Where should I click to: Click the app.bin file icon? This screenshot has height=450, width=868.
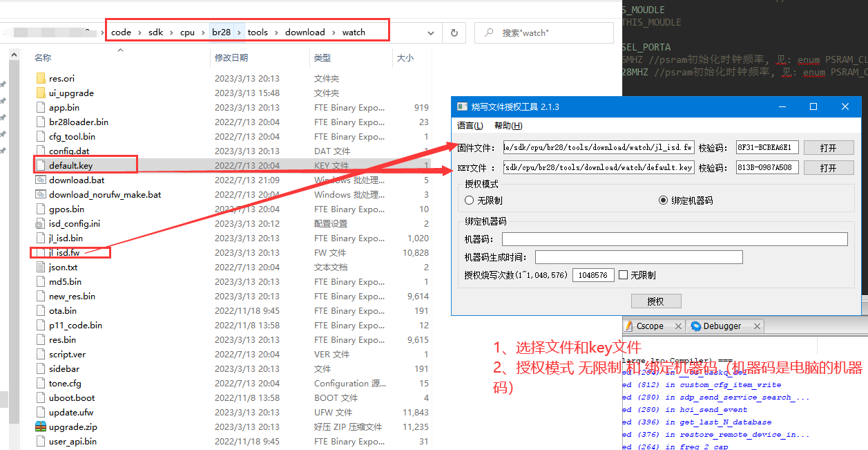point(41,108)
